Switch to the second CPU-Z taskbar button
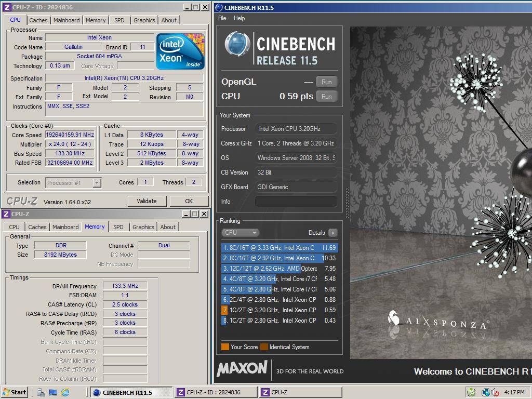 (x=300, y=393)
